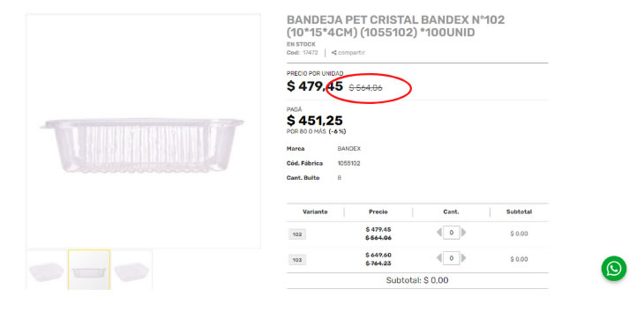This screenshot has width=644, height=326.
Task: Click the Cant. column header
Action: coord(451,212)
